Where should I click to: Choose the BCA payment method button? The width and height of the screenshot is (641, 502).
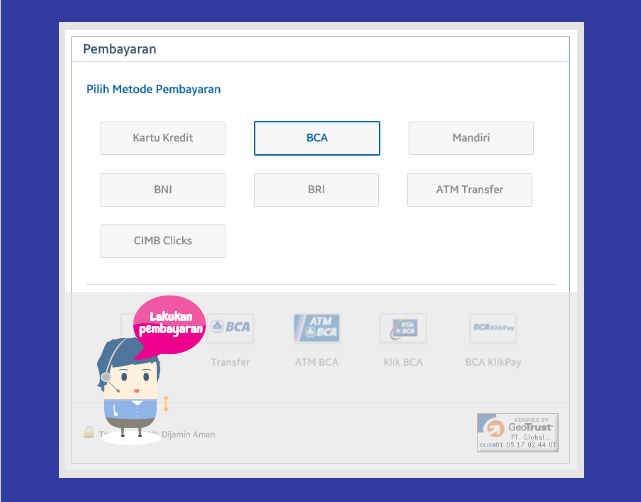pos(317,138)
